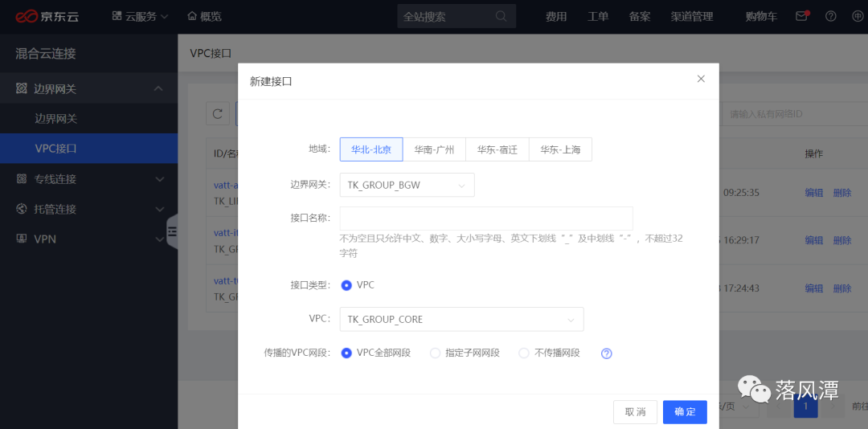
Task: Open the 工单 menu
Action: [598, 17]
